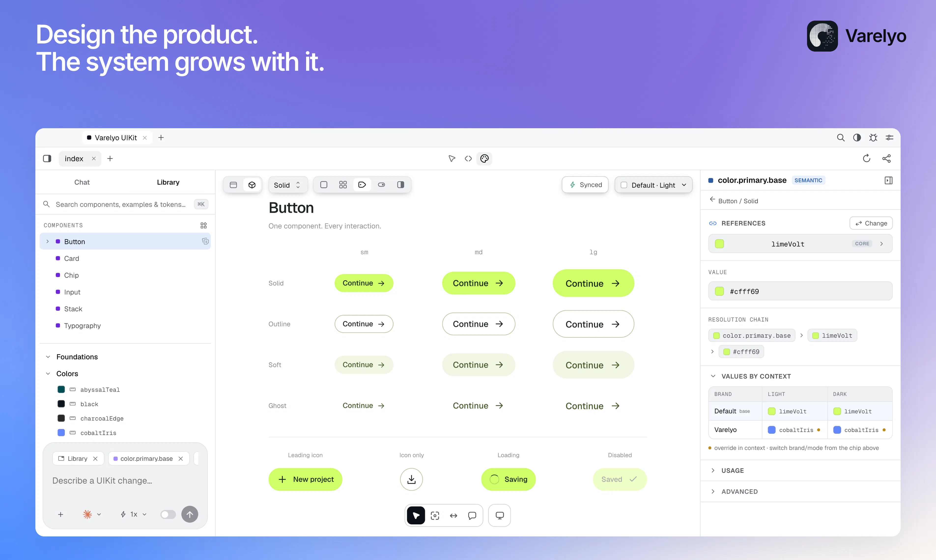The width and height of the screenshot is (936, 560).
Task: Select the black arrow select tool
Action: pos(416,516)
